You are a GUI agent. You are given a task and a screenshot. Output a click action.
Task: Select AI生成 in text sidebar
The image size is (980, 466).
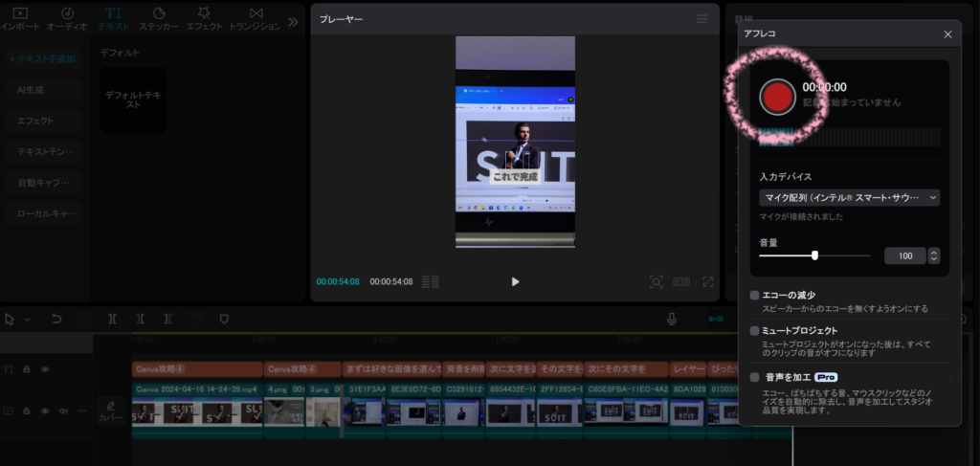pyautogui.click(x=44, y=90)
